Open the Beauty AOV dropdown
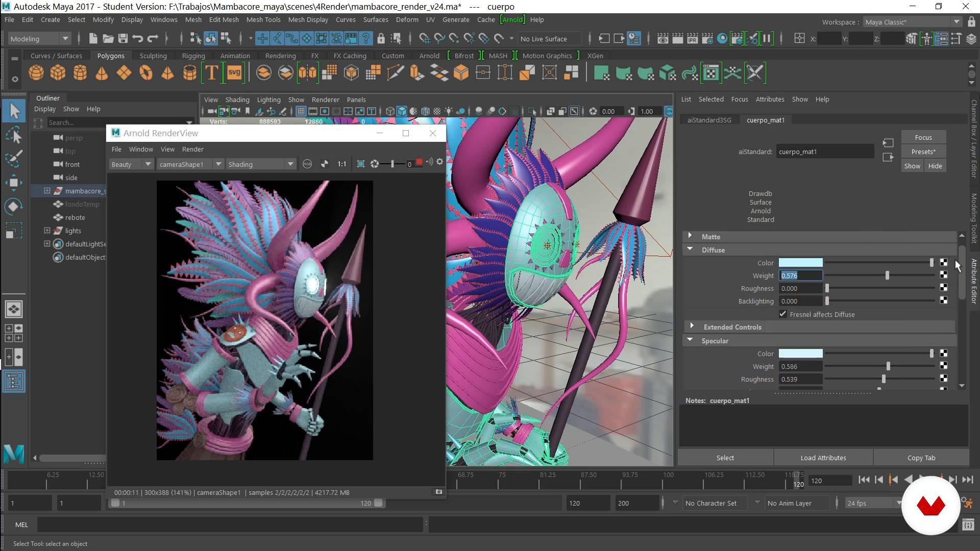 [x=131, y=164]
